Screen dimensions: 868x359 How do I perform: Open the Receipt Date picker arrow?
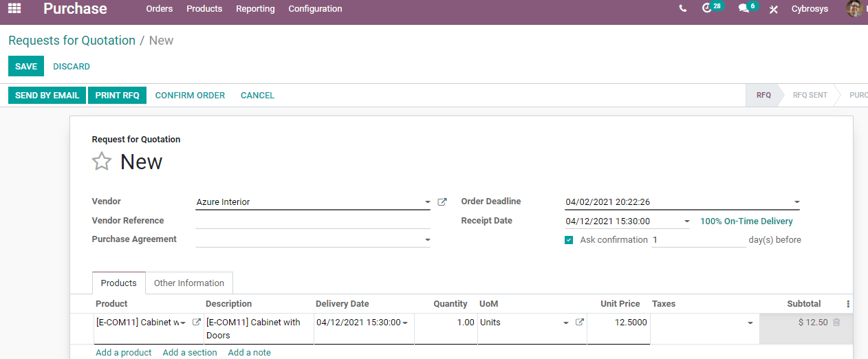pos(686,221)
